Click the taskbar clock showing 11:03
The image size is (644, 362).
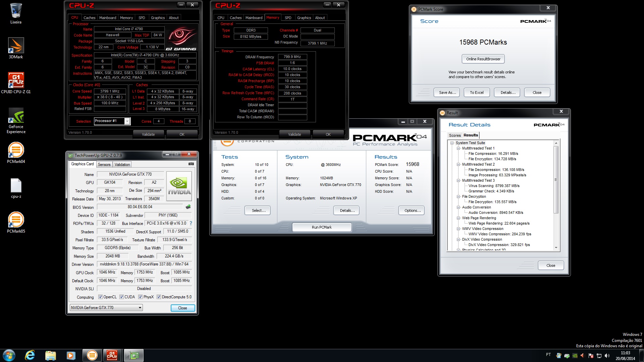coord(625,356)
